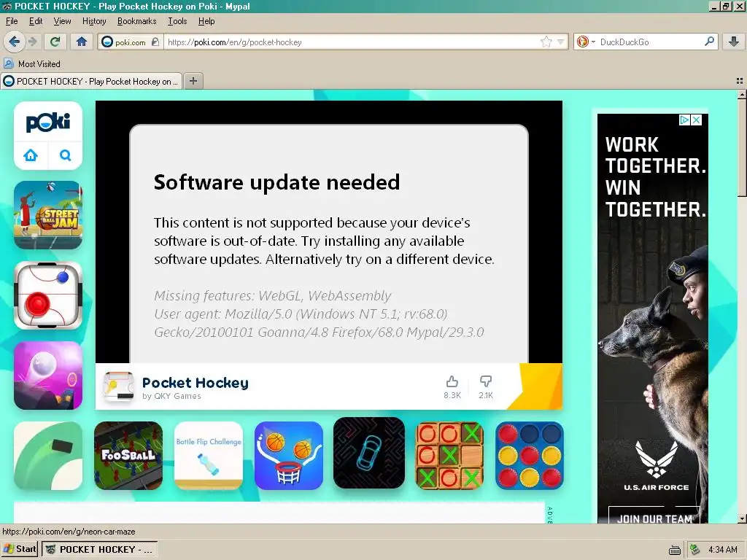This screenshot has width=747, height=560.
Task: Click the Software update needed heading
Action: click(x=276, y=182)
